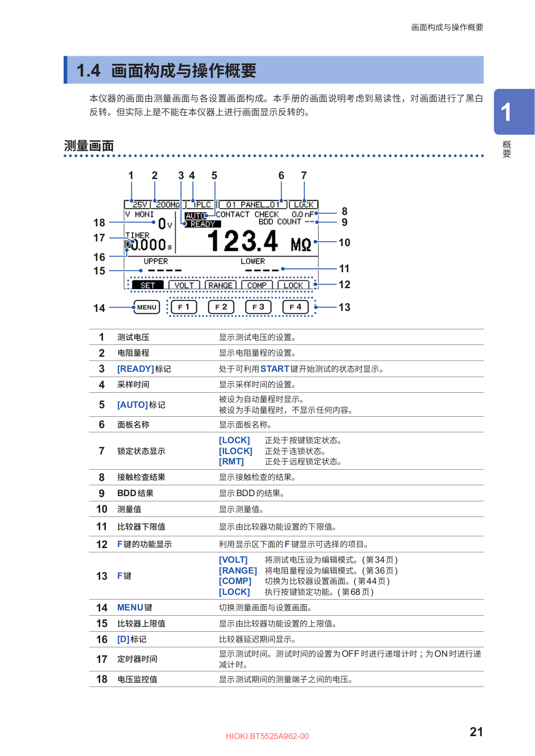This screenshot has width=535, height=756.
Task: Click the table row '电阻量程'
Action: [286, 353]
